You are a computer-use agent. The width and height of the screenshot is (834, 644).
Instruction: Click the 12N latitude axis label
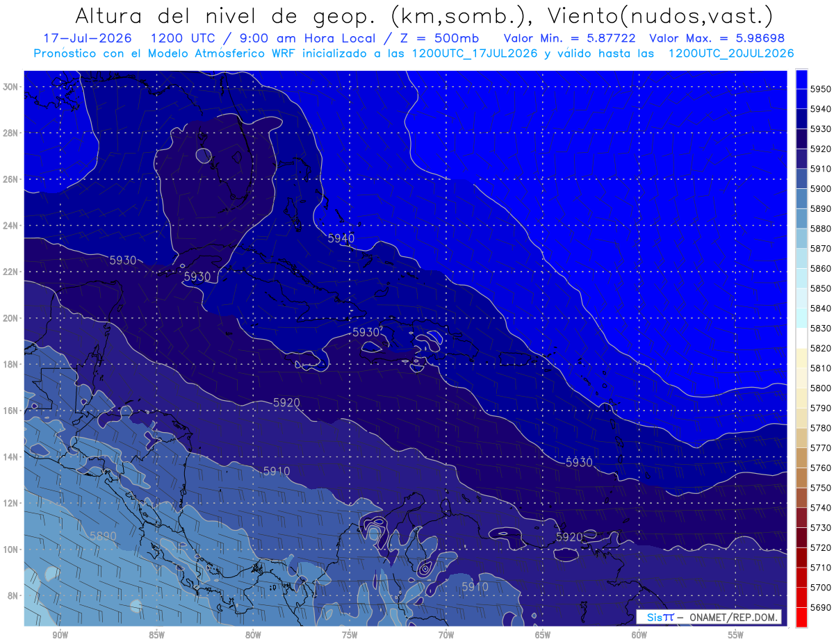pyautogui.click(x=12, y=503)
